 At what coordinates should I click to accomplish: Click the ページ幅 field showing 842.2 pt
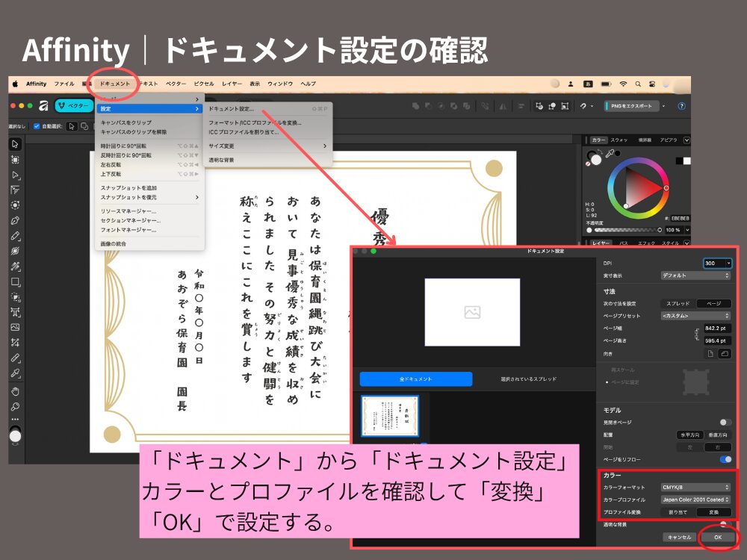[x=717, y=328]
